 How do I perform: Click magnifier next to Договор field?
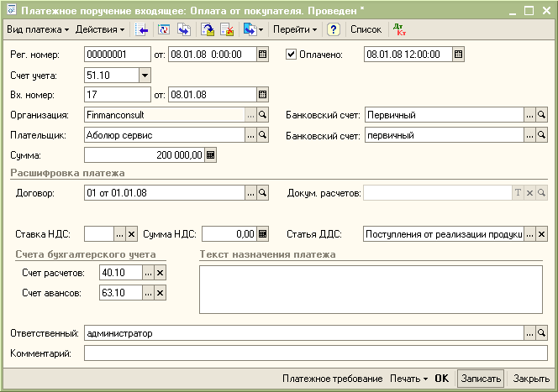[x=263, y=192]
